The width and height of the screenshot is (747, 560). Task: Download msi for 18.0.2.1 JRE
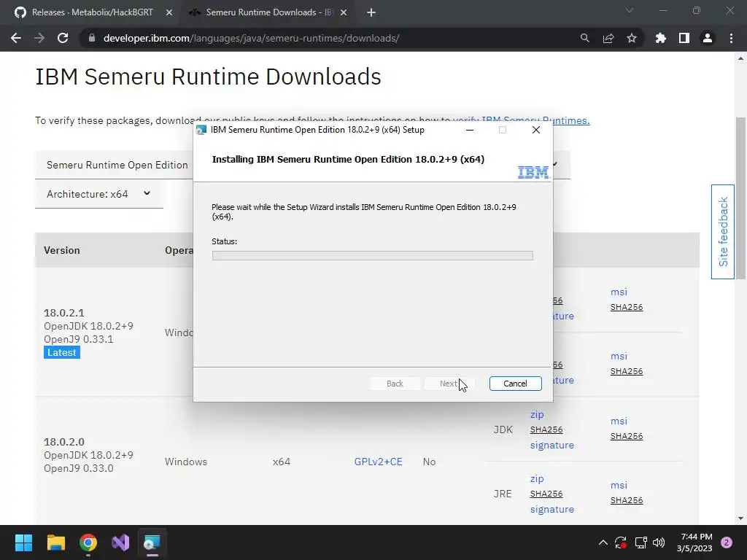click(x=619, y=356)
